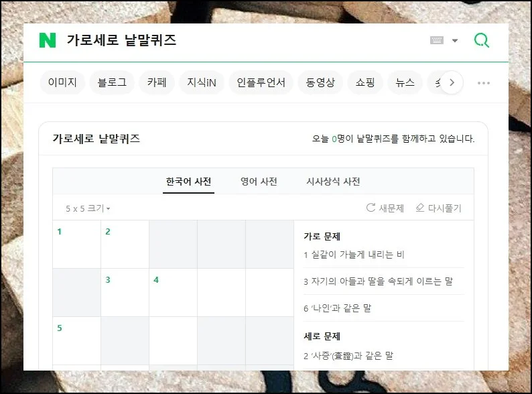
Task: Click the green search magnifier icon
Action: (x=481, y=40)
